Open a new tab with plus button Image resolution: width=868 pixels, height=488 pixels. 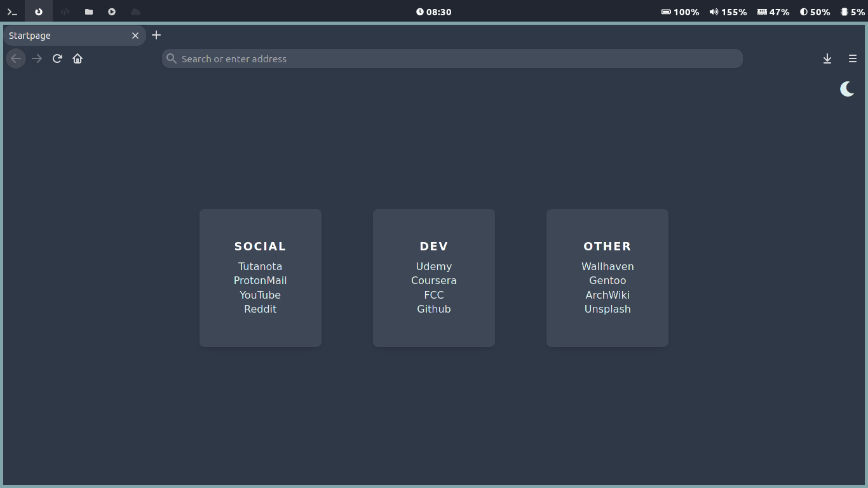(x=156, y=35)
